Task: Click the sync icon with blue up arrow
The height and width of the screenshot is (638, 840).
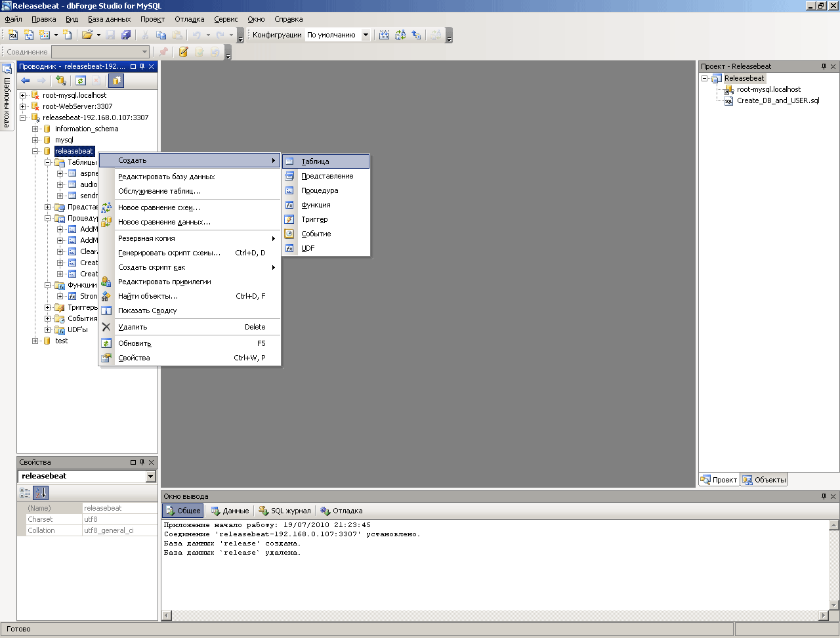Action: point(416,35)
